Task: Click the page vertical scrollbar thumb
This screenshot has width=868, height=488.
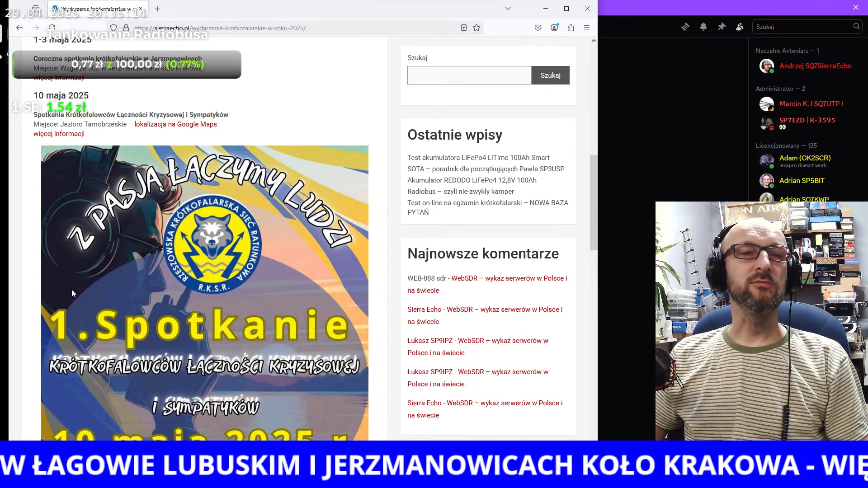Action: pos(594,202)
